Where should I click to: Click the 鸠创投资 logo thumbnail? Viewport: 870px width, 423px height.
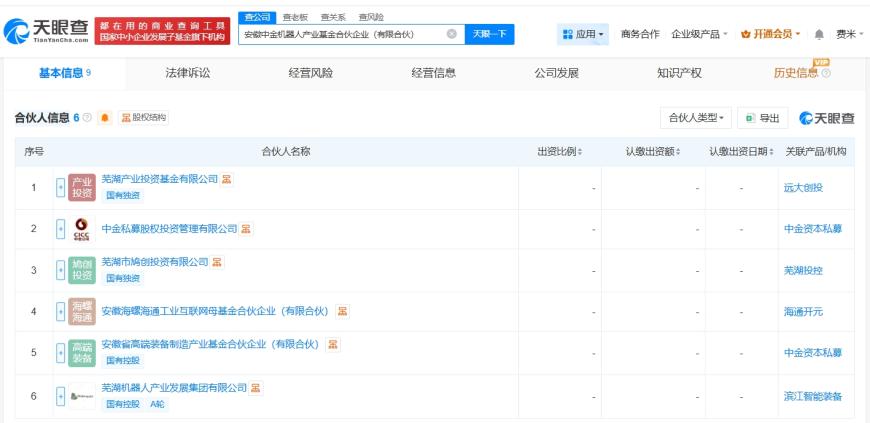82,270
